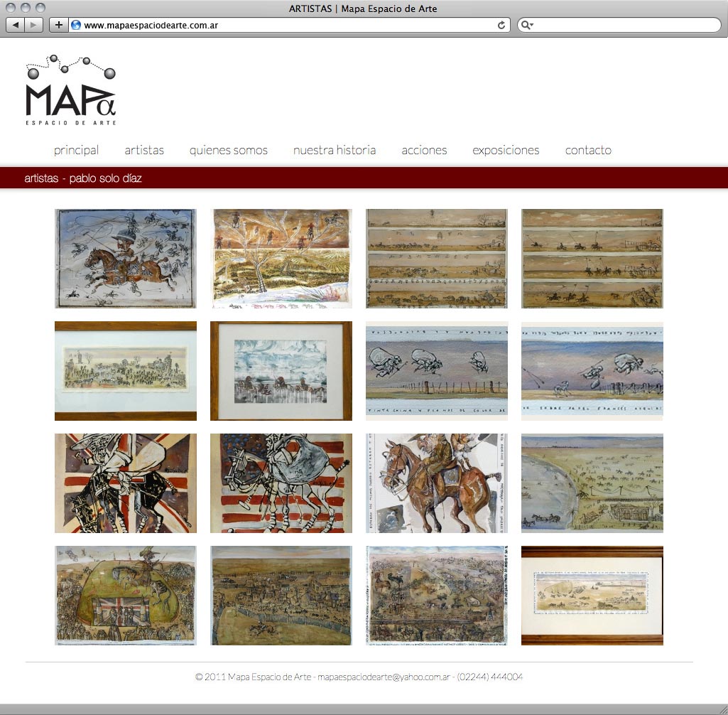The width and height of the screenshot is (728, 715).
Task: Navigate to exposiciones
Action: coord(506,150)
